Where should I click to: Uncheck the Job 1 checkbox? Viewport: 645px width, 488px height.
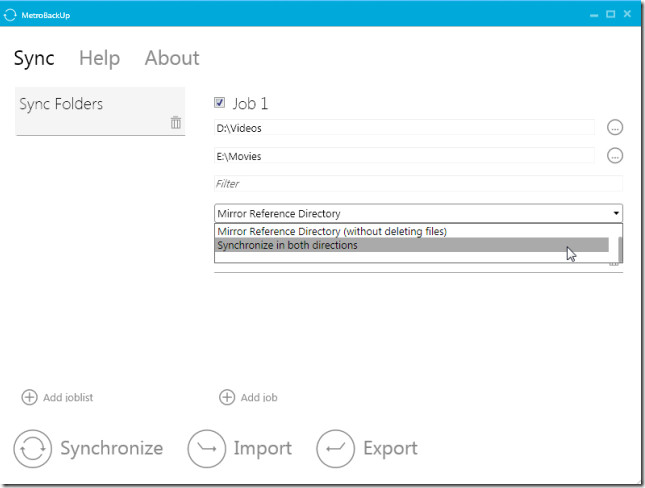(x=220, y=103)
